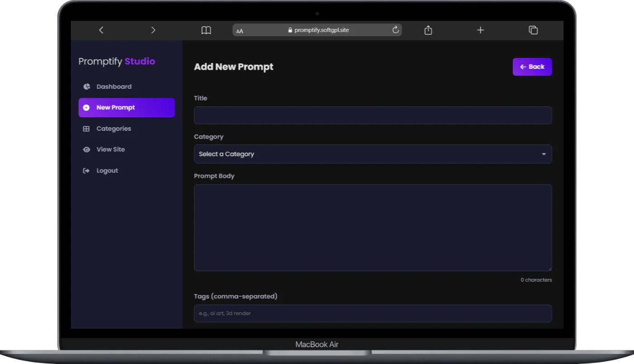Screen dimensions: 634x364
Task: Click the AA reader text size control
Action: click(240, 31)
